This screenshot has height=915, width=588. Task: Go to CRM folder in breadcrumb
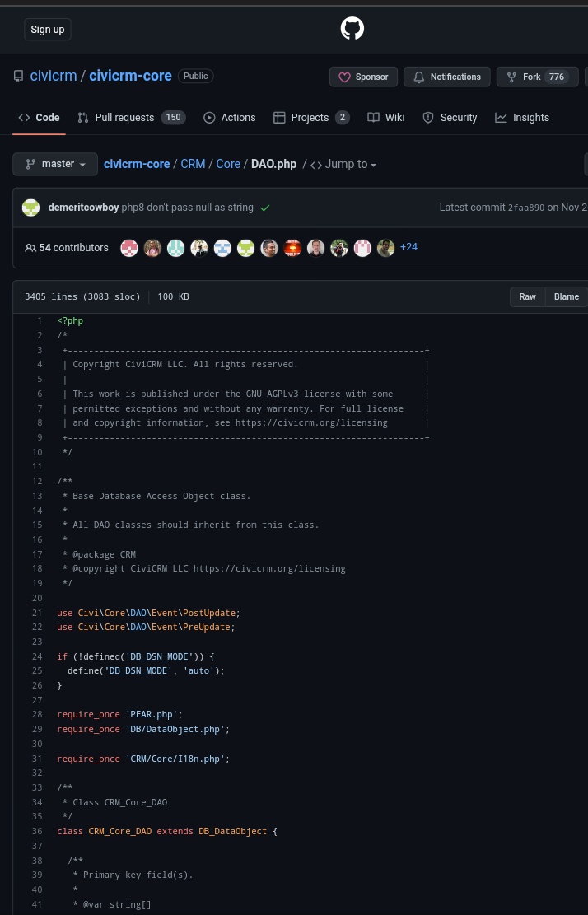click(x=193, y=164)
